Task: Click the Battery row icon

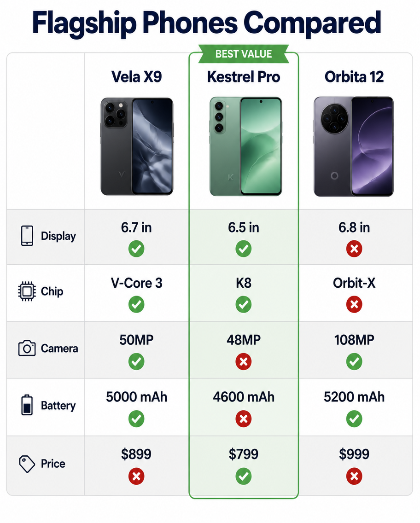Action: (27, 405)
